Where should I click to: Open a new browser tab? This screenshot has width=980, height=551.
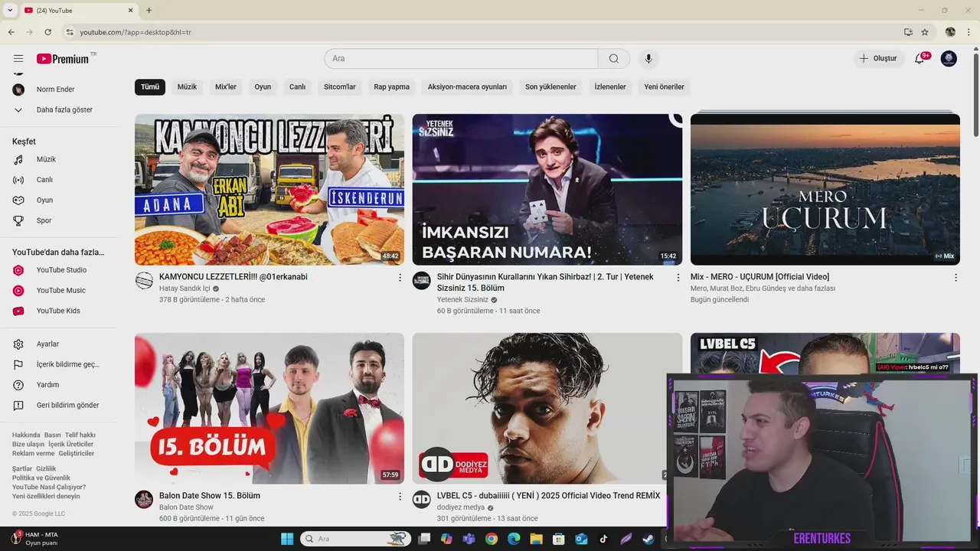pos(149,10)
